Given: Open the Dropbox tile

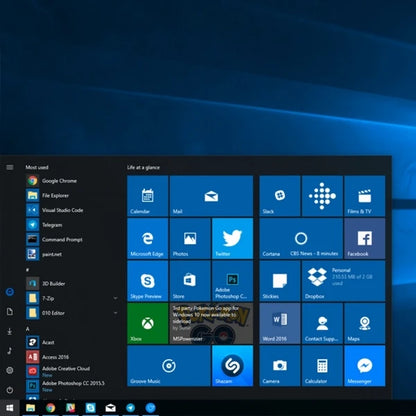Looking at the screenshot, I should coord(343,281).
